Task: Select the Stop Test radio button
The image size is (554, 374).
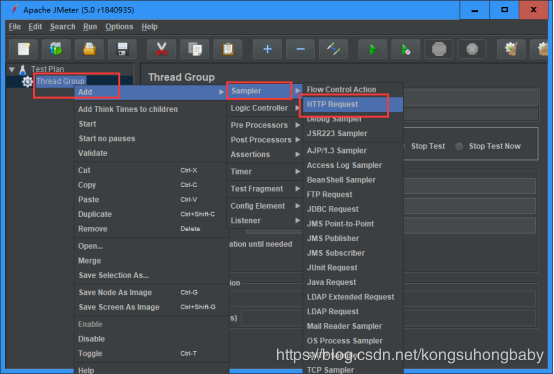Action: (403, 146)
